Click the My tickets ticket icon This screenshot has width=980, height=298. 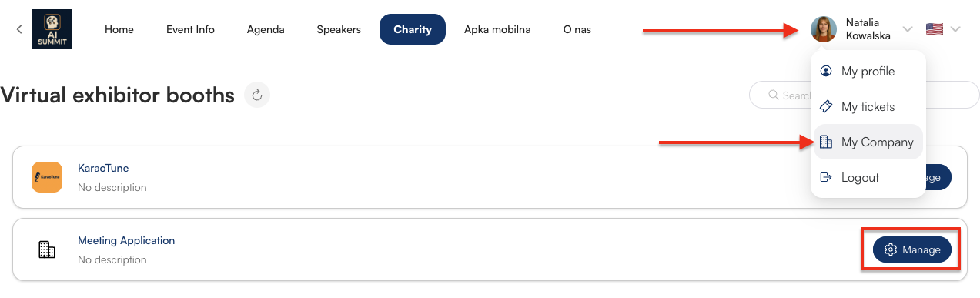(x=826, y=106)
